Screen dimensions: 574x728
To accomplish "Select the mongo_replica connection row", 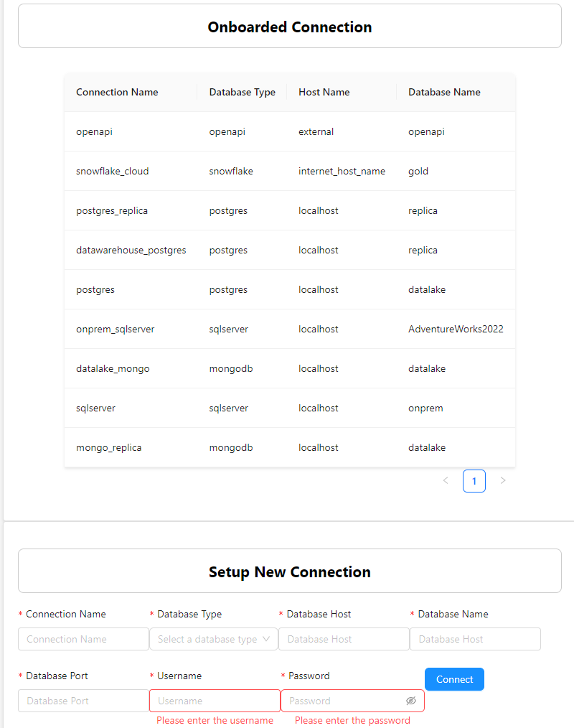I will tap(109, 447).
